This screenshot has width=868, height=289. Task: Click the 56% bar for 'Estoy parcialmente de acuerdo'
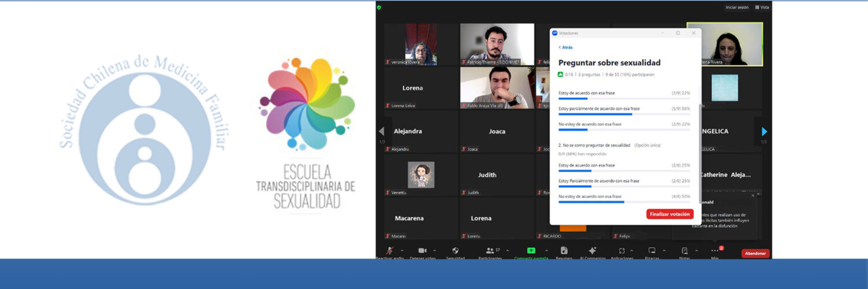coord(624,114)
